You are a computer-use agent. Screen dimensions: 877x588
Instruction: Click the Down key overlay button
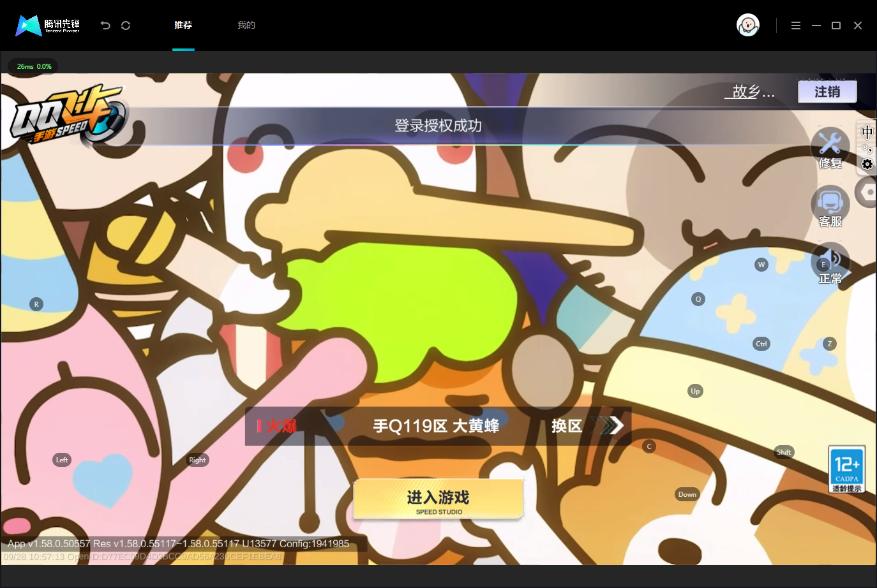pyautogui.click(x=687, y=494)
